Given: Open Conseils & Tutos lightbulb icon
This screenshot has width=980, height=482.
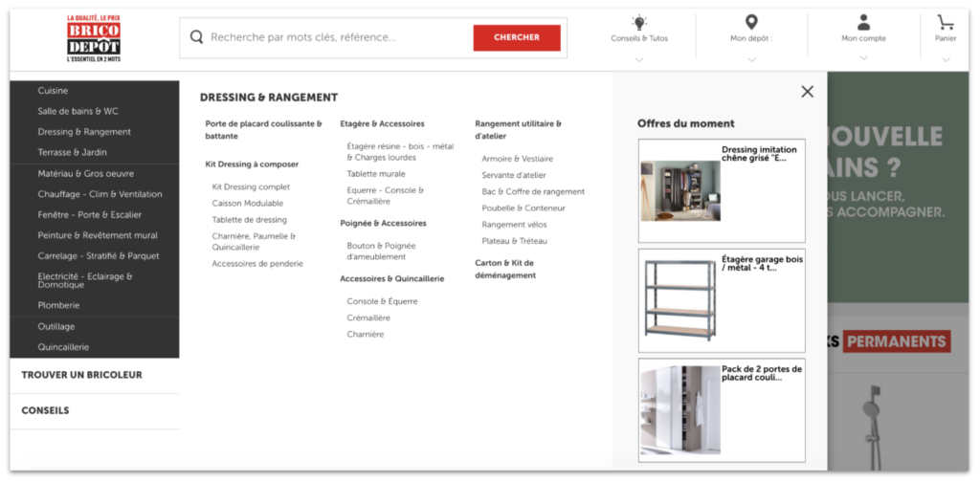Looking at the screenshot, I should pos(639,22).
